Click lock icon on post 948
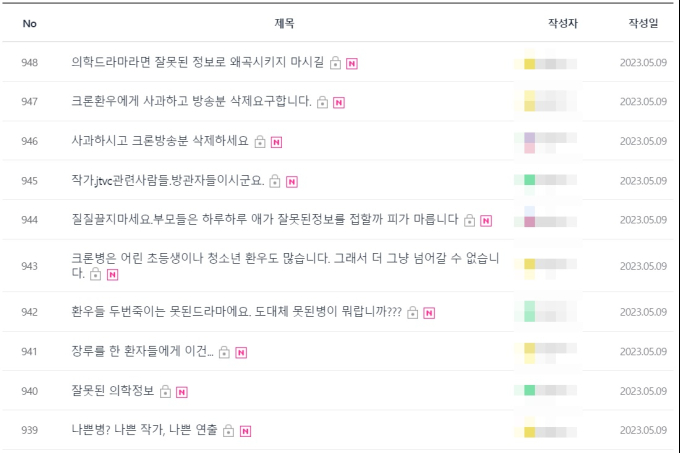Viewport: 680px width, 453px height. tap(335, 63)
